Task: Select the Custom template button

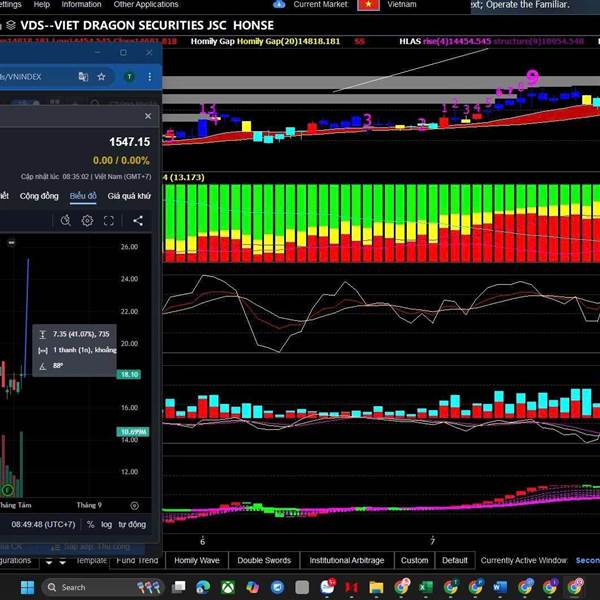Action: (414, 560)
